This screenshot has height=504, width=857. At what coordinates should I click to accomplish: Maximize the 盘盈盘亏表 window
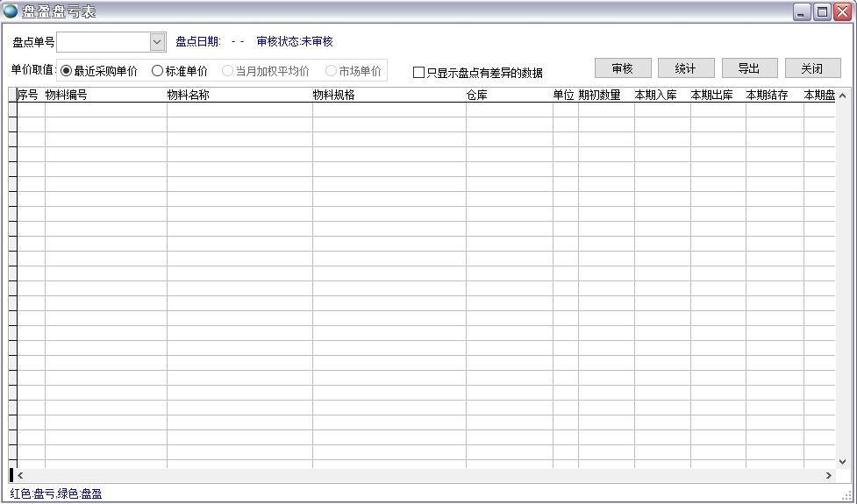pos(822,11)
